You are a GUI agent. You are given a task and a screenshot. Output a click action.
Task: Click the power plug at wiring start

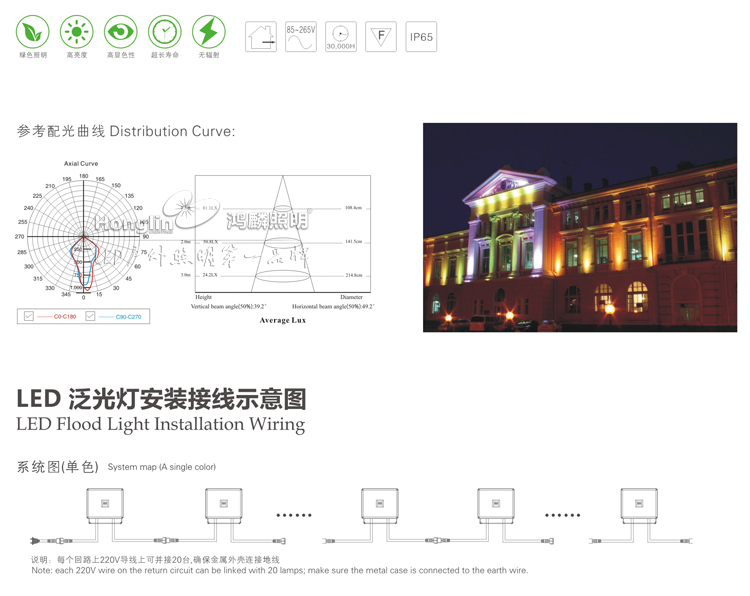click(37, 541)
